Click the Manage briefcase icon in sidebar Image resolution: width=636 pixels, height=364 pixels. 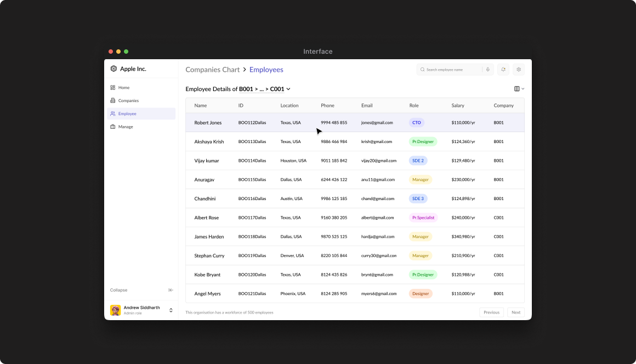(x=113, y=127)
